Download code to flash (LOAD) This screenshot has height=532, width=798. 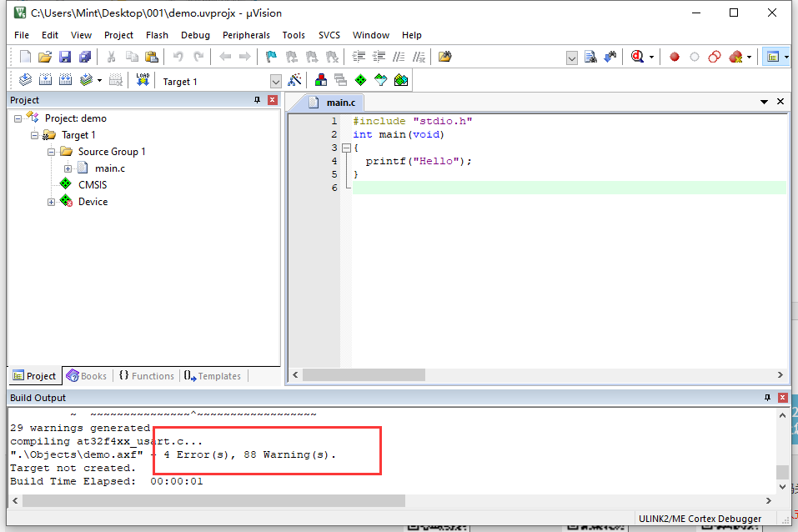click(143, 80)
